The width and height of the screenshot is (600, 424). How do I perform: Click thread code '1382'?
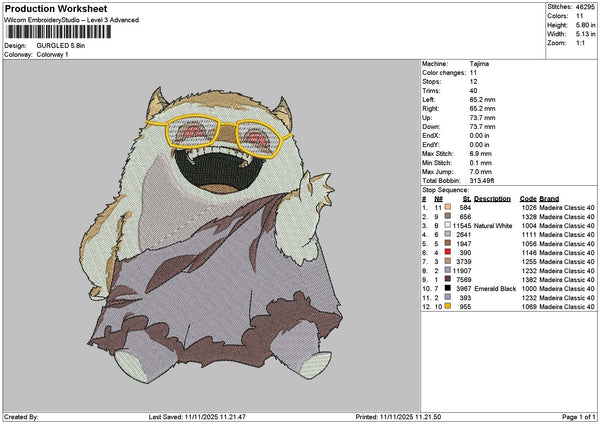tap(529, 280)
